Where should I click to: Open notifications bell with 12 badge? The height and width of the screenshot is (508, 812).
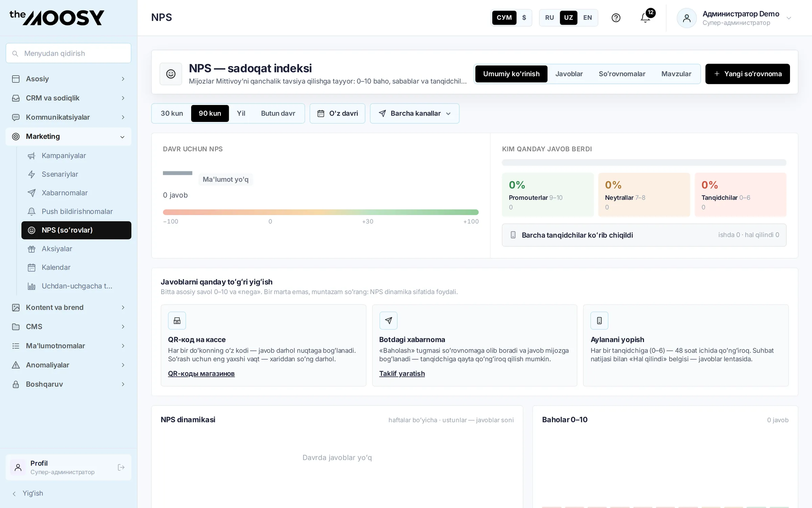click(x=646, y=18)
